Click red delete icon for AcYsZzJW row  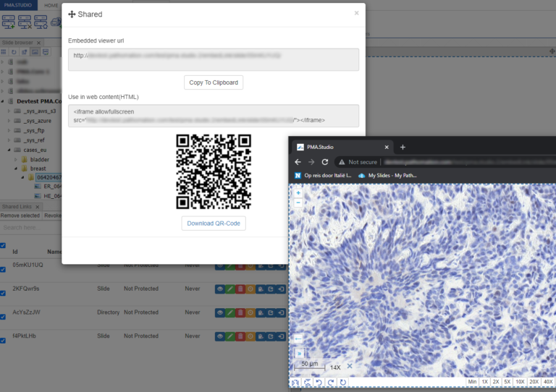(240, 312)
